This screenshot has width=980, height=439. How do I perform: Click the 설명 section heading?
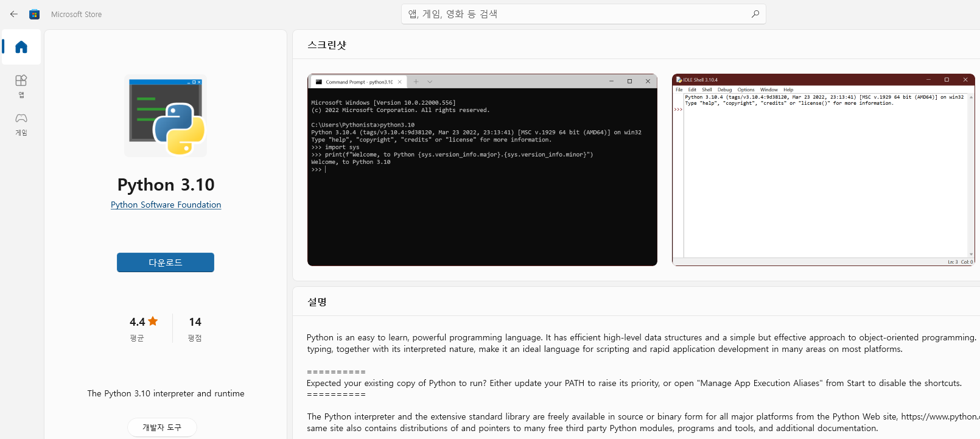317,302
